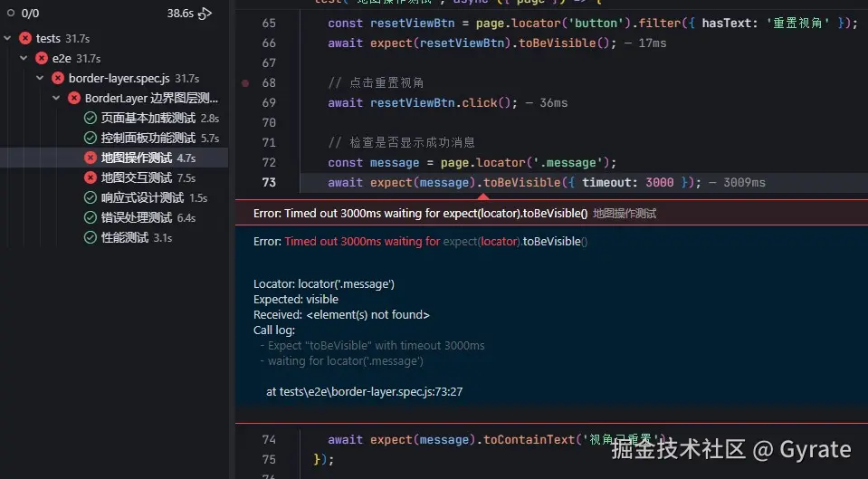Select the 响应式设计测试 test item
The height and width of the screenshot is (479, 868).
142,198
